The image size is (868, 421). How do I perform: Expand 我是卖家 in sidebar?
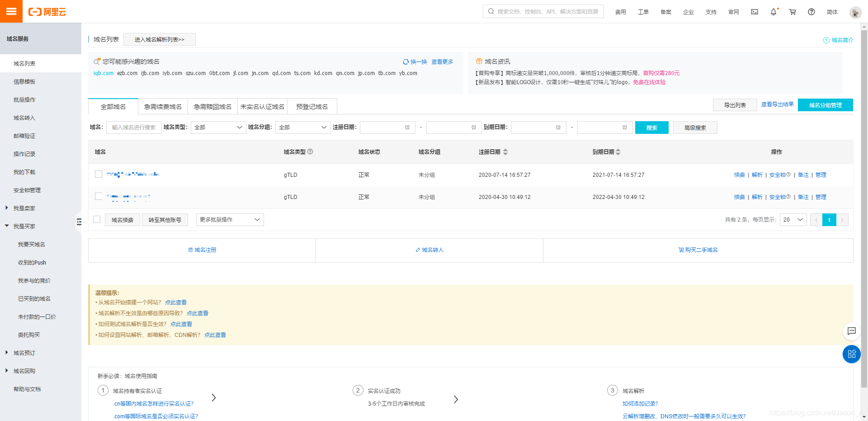coord(7,208)
